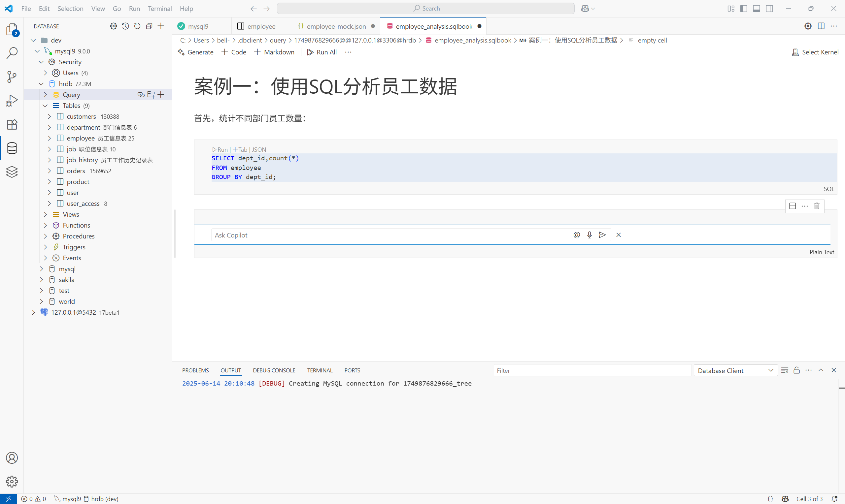This screenshot has height=504, width=845.
Task: Expand the employee table node
Action: [50, 138]
